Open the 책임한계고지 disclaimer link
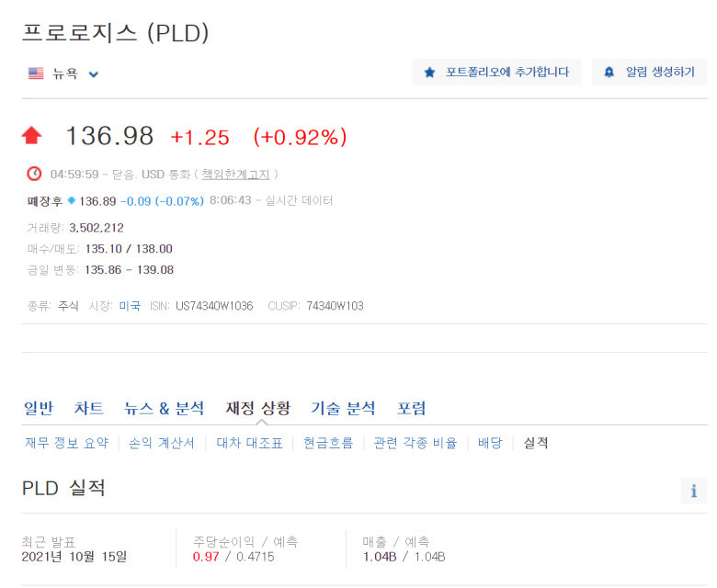Image resolution: width=717 pixels, height=588 pixels. 235,174
